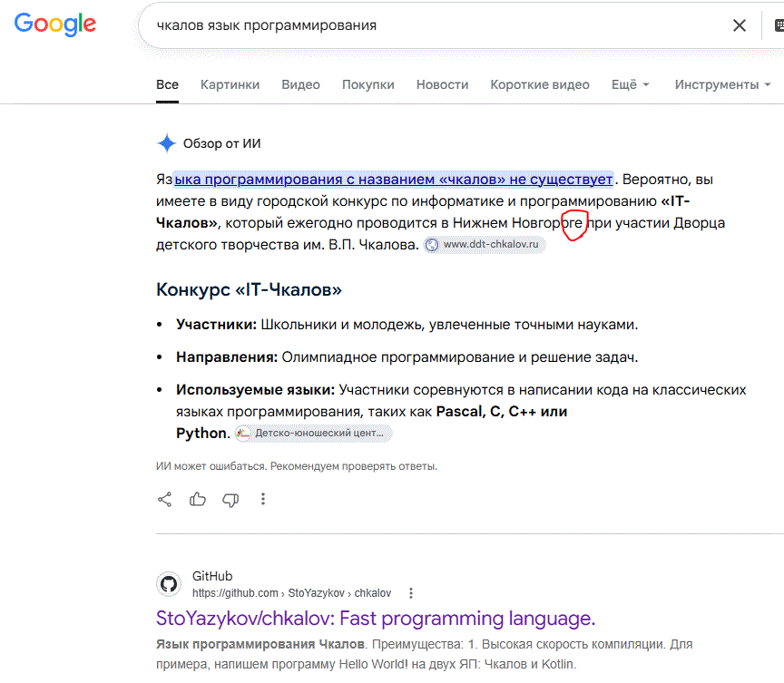Give thumbs up to AI overview

pyautogui.click(x=198, y=499)
